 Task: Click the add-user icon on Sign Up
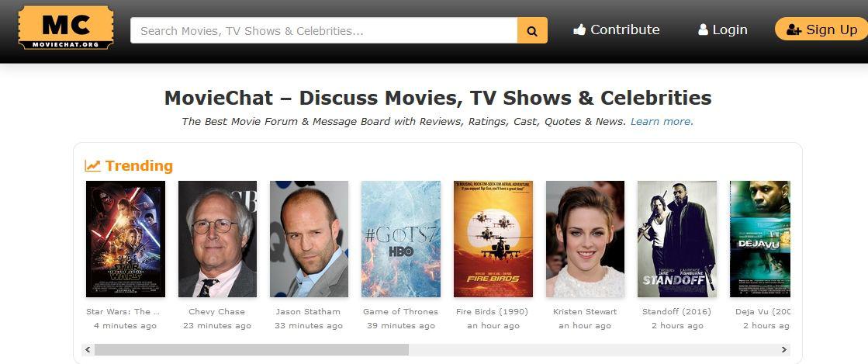point(794,29)
